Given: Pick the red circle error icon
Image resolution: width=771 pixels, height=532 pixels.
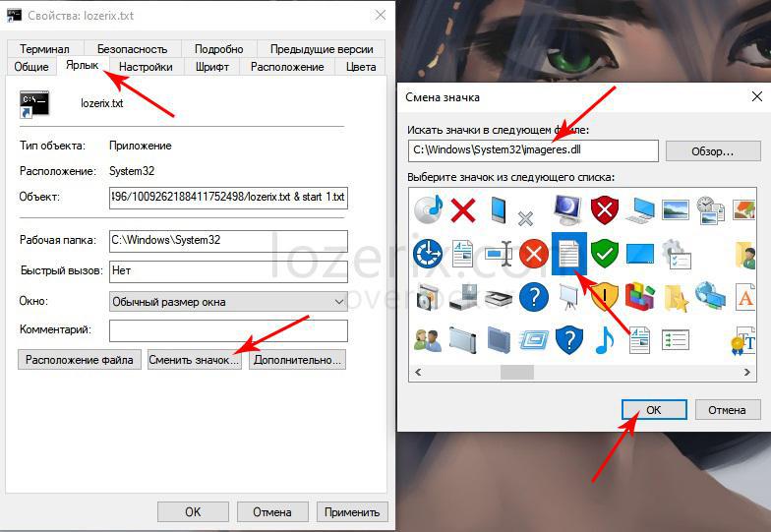Looking at the screenshot, I should coord(533,254).
